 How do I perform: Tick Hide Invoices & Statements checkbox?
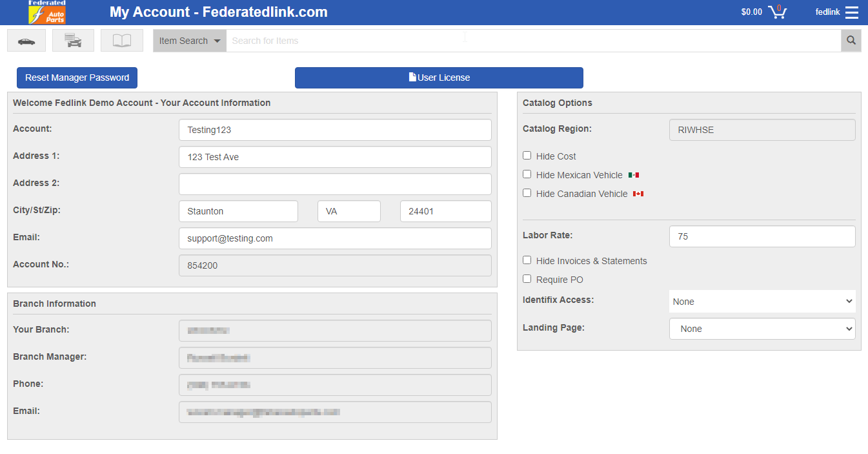tap(527, 260)
